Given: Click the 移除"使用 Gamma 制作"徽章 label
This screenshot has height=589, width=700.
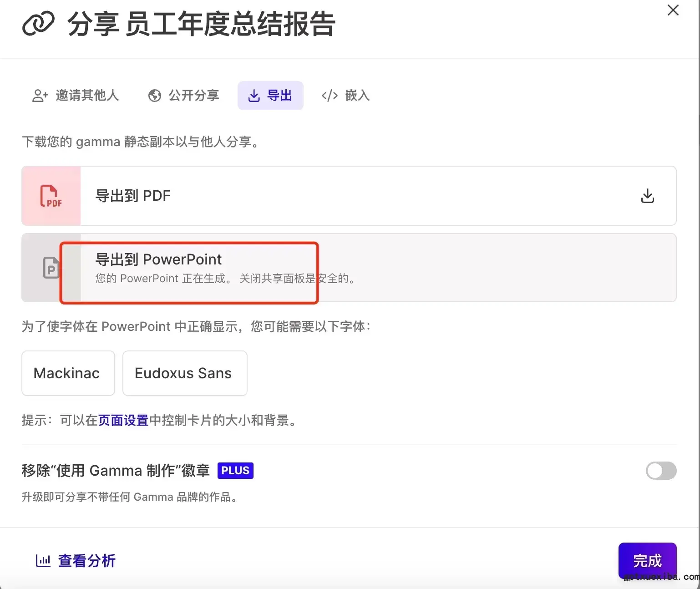Looking at the screenshot, I should tap(116, 470).
